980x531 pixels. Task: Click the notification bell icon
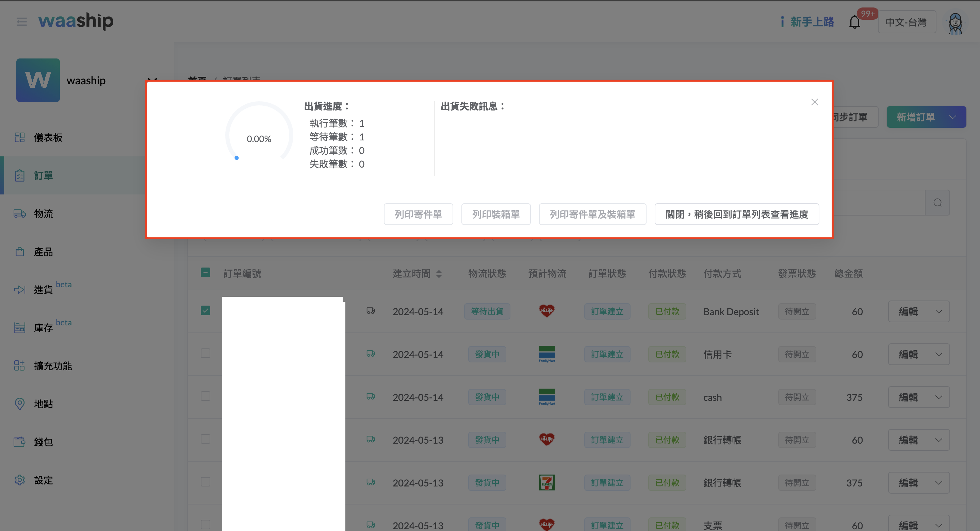click(854, 22)
